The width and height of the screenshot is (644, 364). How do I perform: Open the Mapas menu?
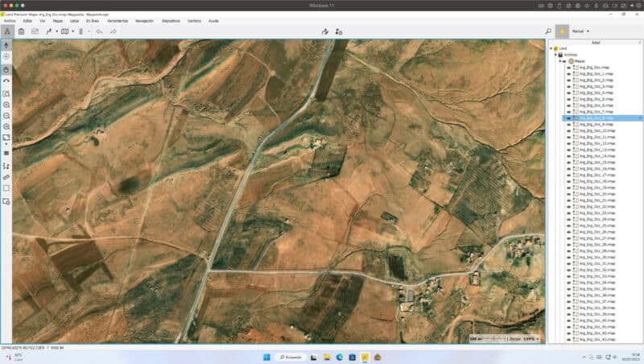(x=58, y=21)
